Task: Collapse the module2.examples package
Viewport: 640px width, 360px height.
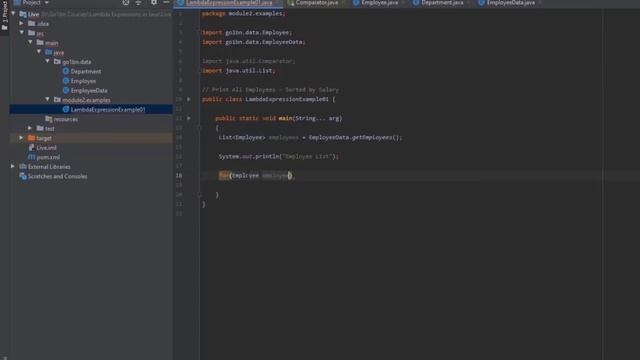Action: pos(47,99)
